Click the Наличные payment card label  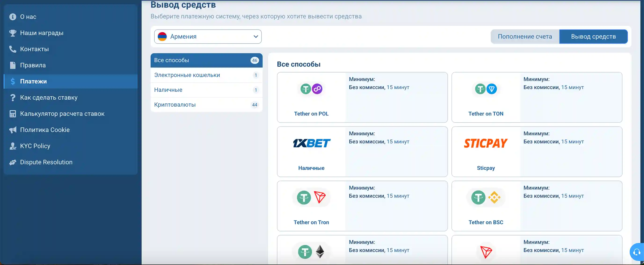tap(311, 168)
